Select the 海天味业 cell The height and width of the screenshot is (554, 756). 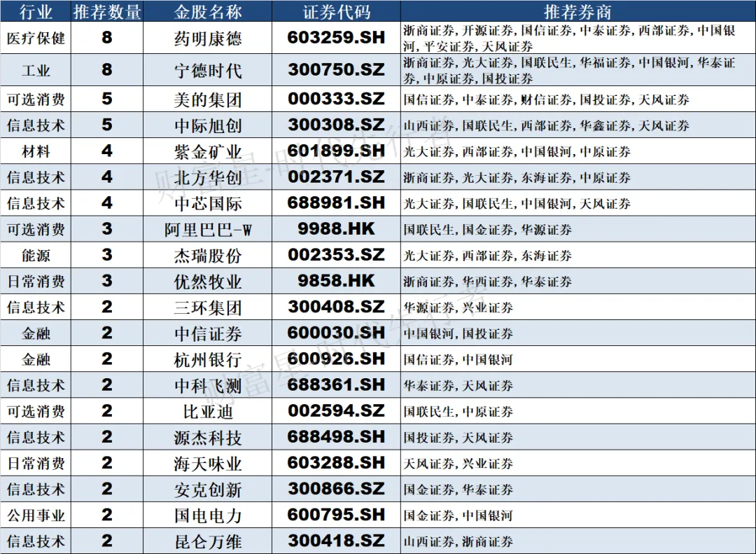click(x=207, y=464)
